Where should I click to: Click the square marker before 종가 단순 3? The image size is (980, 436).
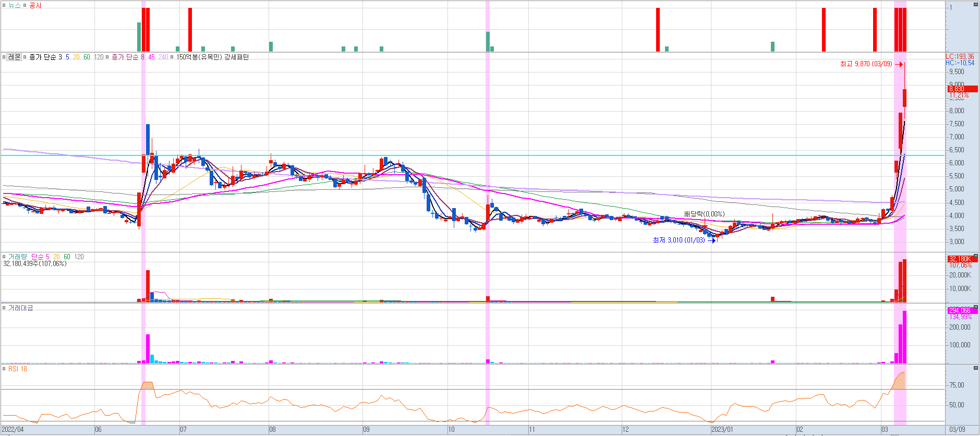[25, 57]
